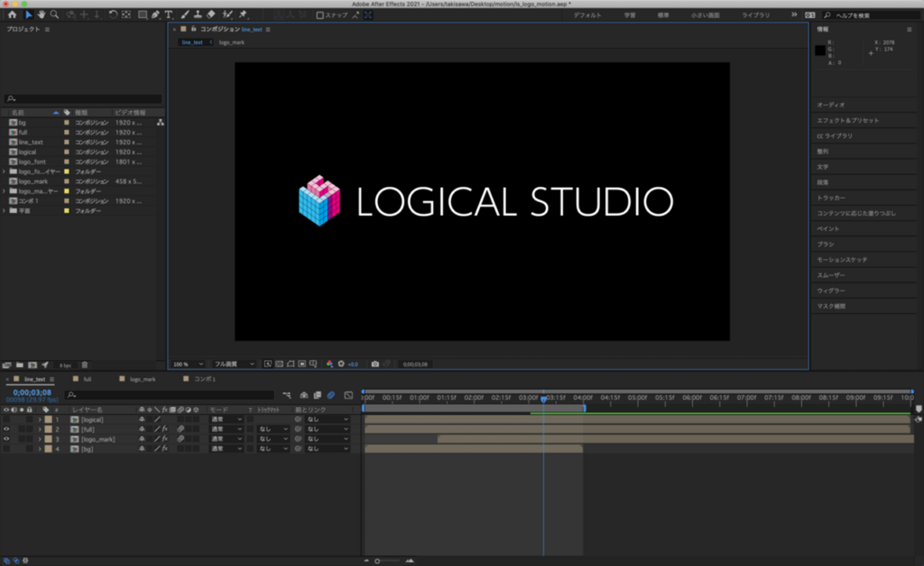Click the project panel search field
Image resolution: width=924 pixels, height=566 pixels.
coord(83,99)
